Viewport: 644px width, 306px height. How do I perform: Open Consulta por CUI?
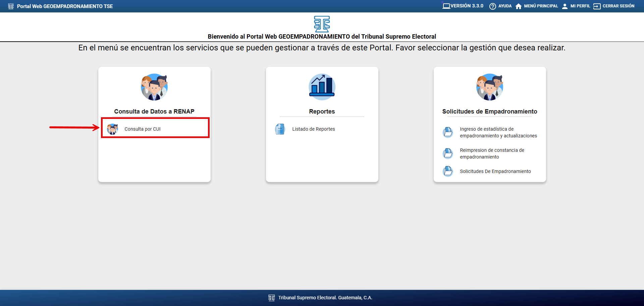pos(143,129)
